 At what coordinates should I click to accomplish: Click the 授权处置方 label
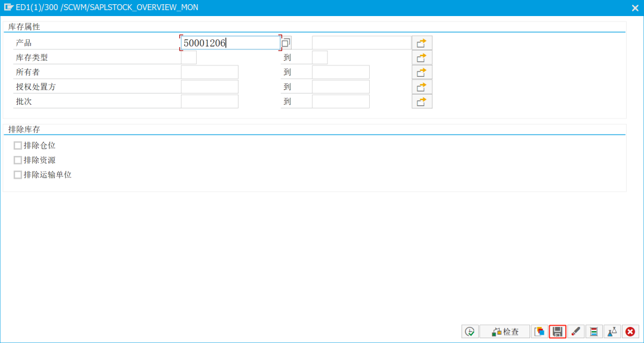(36, 88)
